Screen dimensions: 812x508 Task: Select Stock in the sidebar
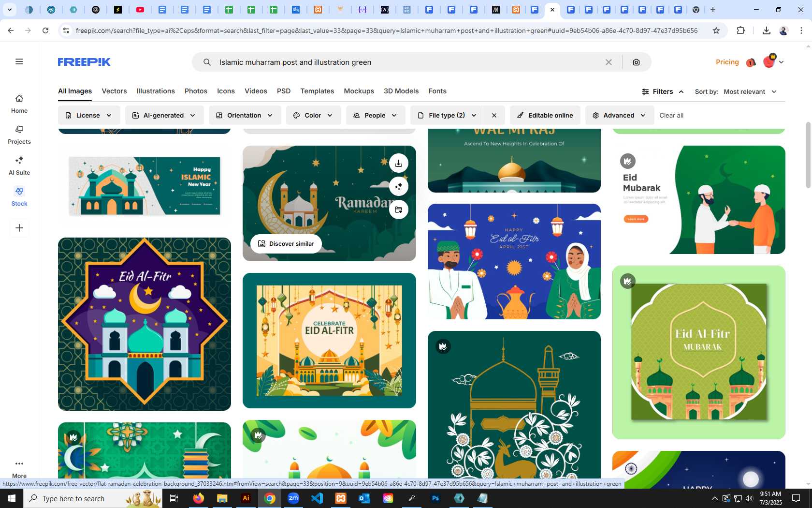(19, 197)
